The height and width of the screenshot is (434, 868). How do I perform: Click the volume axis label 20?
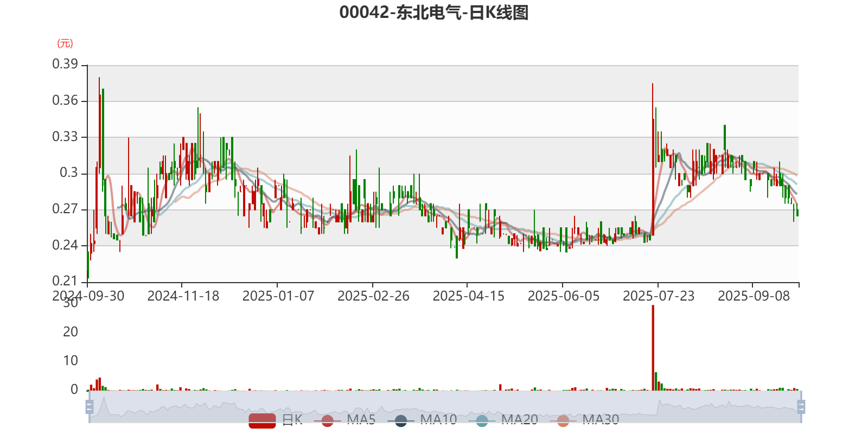click(x=71, y=332)
